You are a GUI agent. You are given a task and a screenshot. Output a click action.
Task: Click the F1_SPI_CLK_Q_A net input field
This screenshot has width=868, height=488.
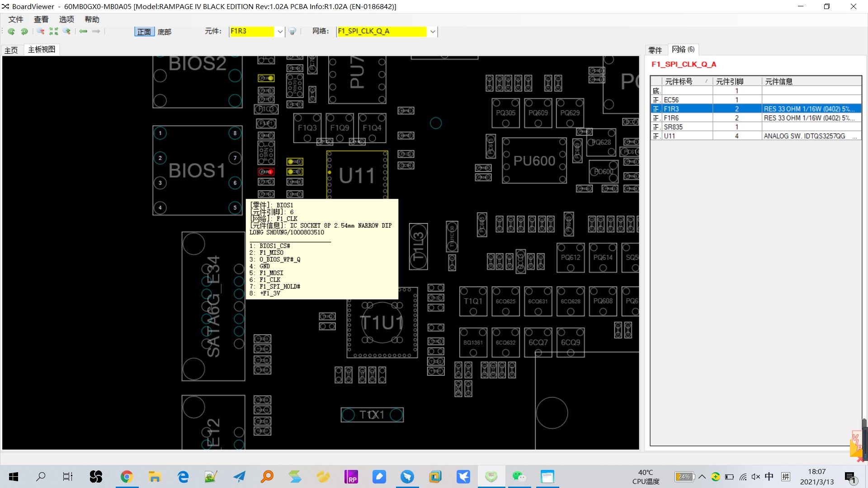pyautogui.click(x=382, y=31)
